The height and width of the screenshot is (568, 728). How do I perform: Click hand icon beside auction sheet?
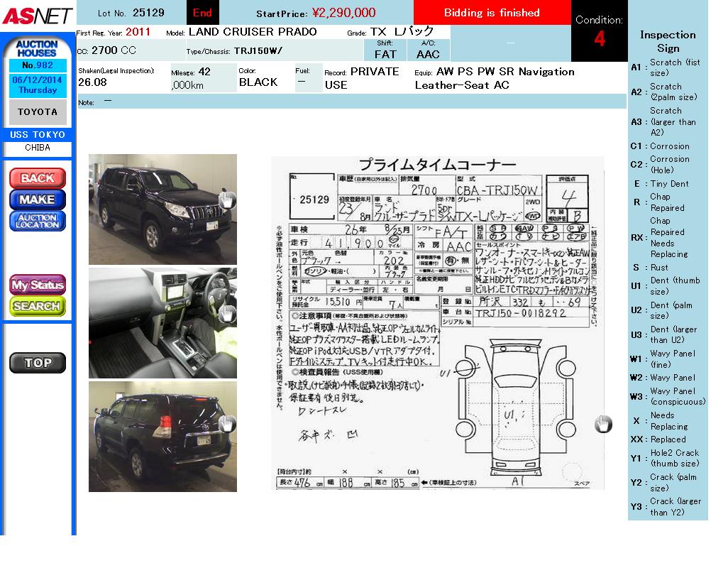tap(603, 424)
